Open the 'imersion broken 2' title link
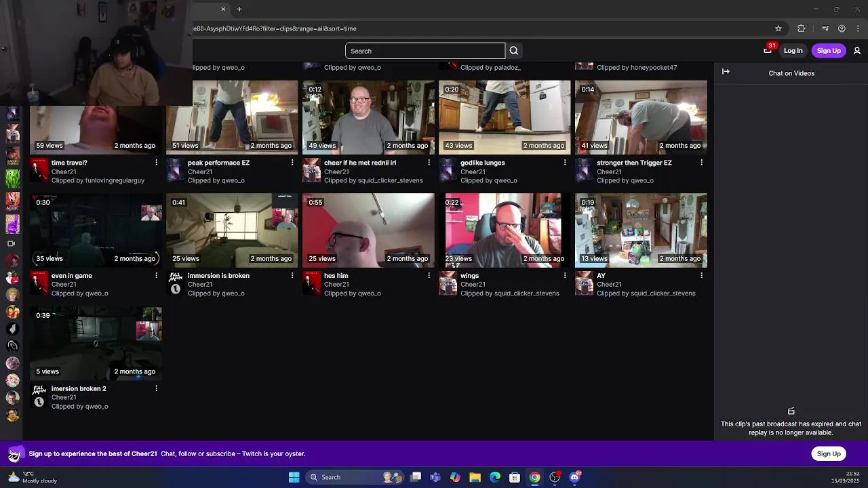 [79, 389]
